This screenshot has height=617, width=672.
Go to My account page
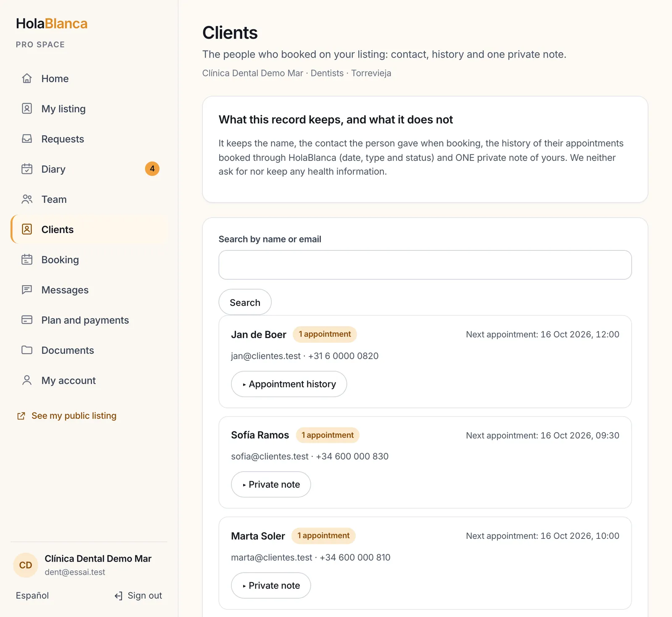coord(90,381)
